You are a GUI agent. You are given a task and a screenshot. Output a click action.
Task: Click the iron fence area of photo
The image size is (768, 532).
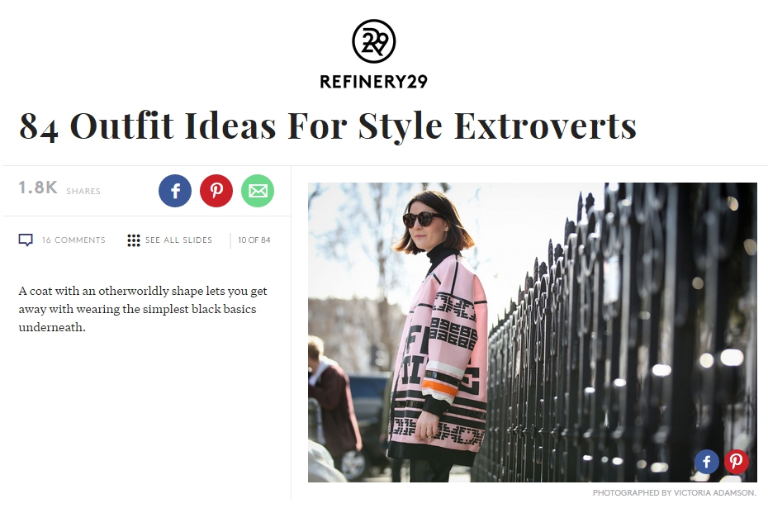click(x=617, y=338)
